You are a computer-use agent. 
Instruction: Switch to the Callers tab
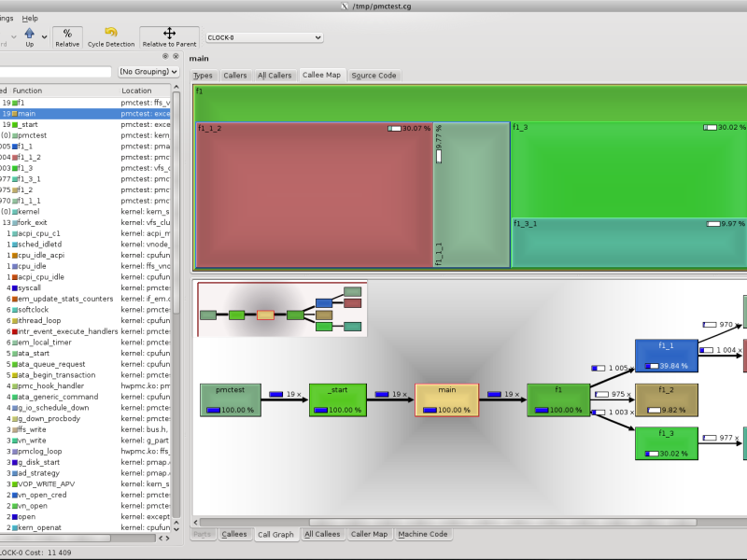point(235,76)
